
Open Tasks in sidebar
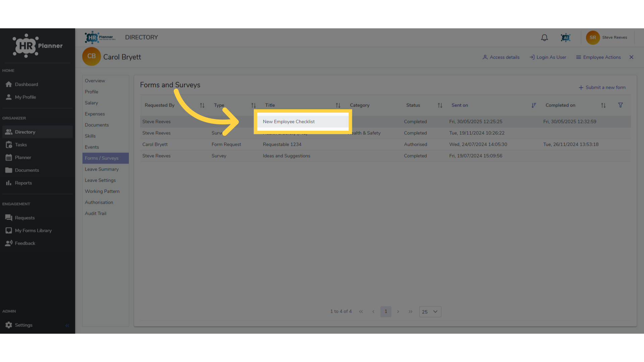(38, 145)
